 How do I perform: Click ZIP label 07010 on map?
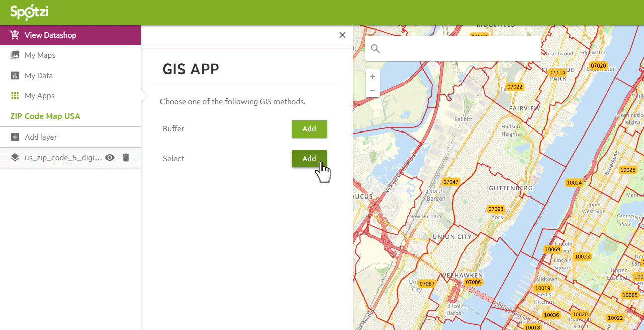pyautogui.click(x=557, y=72)
